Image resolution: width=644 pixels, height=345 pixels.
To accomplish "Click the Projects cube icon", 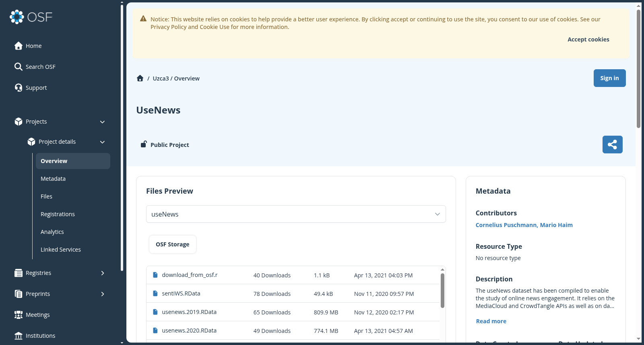I will 19,122.
